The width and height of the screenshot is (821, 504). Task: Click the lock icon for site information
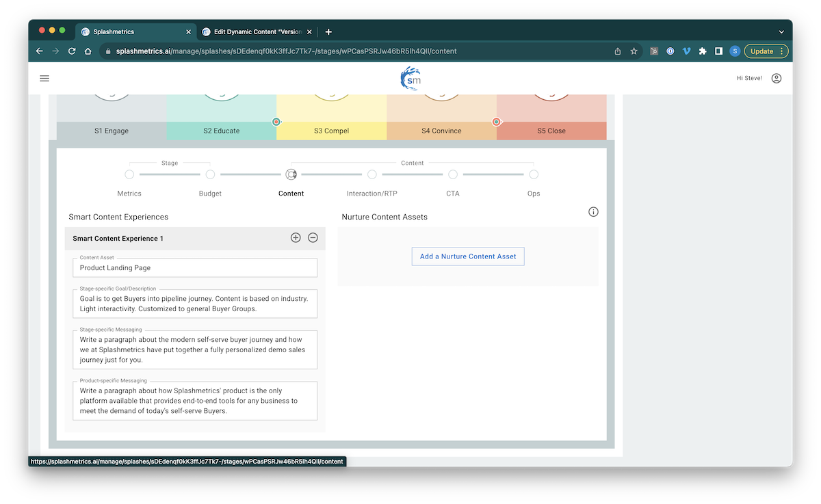[x=108, y=51]
